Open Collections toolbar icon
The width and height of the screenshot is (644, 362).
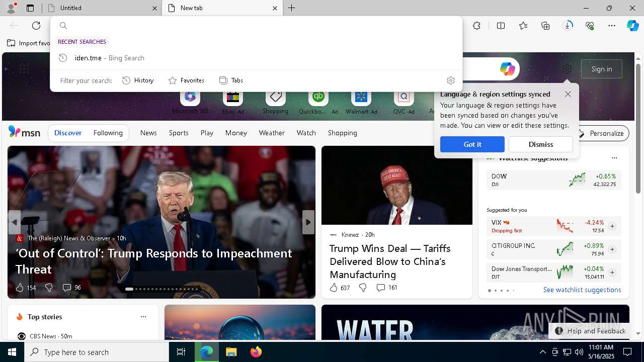(545, 26)
